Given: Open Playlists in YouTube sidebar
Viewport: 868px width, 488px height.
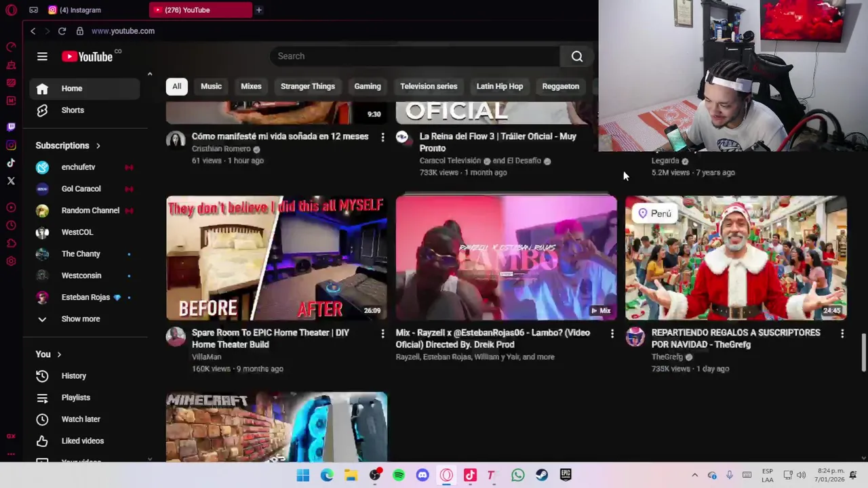Looking at the screenshot, I should pyautogui.click(x=84, y=397).
